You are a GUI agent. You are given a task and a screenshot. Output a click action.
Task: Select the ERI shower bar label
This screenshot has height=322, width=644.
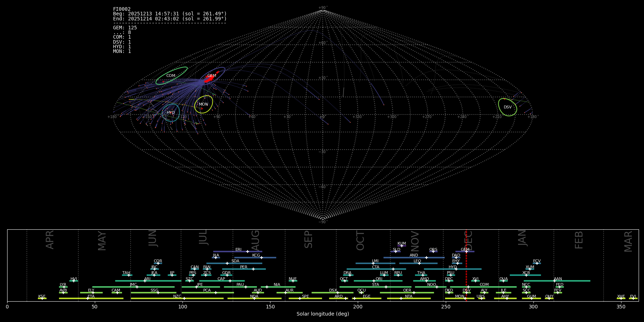[x=238, y=250]
